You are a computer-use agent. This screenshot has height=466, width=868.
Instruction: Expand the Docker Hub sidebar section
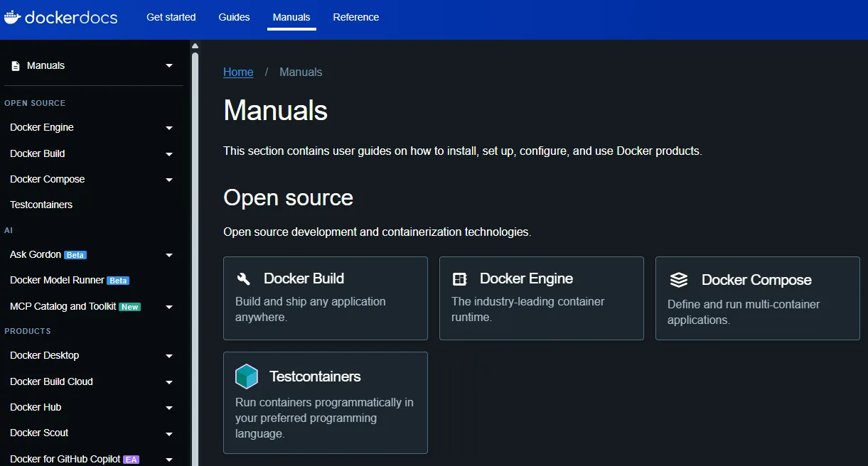(x=169, y=408)
